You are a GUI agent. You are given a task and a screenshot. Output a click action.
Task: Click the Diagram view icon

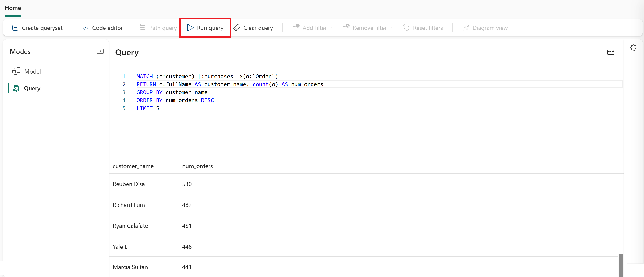[466, 28]
